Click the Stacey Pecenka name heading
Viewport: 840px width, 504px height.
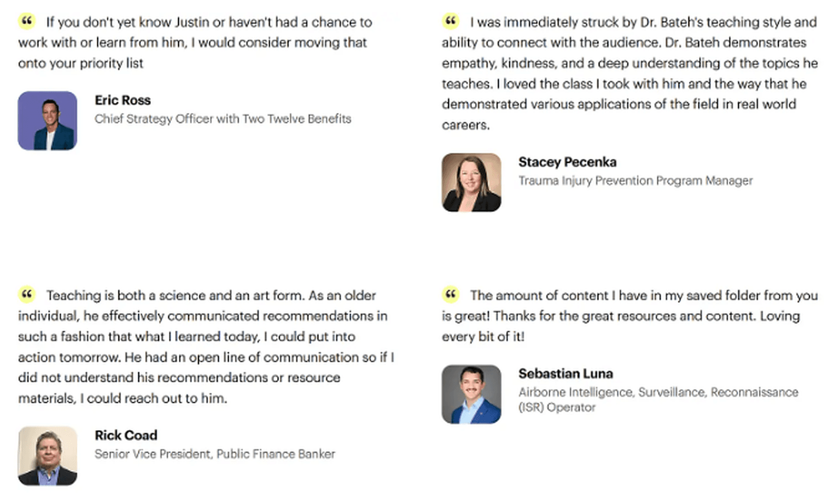[x=567, y=162]
